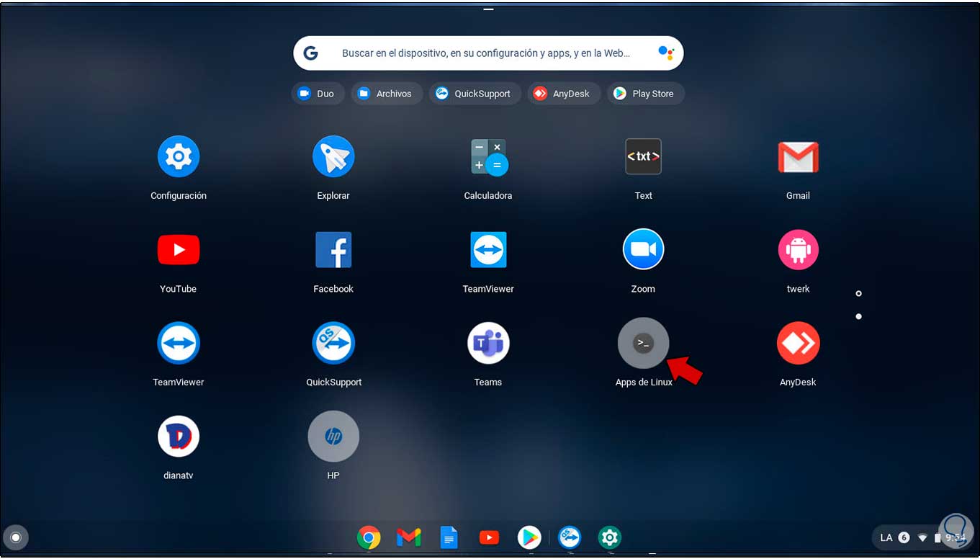Select the AnyDesk suggestion chip
The image size is (980, 559).
564,94
